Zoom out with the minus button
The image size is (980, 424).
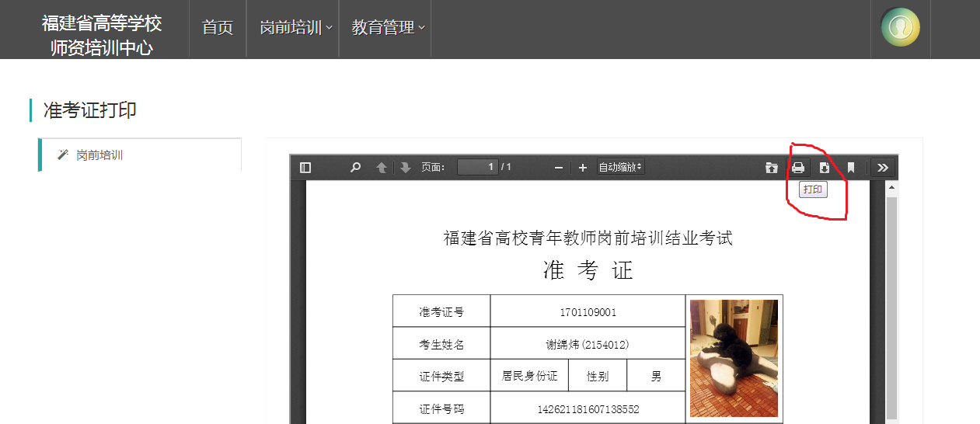coord(558,168)
